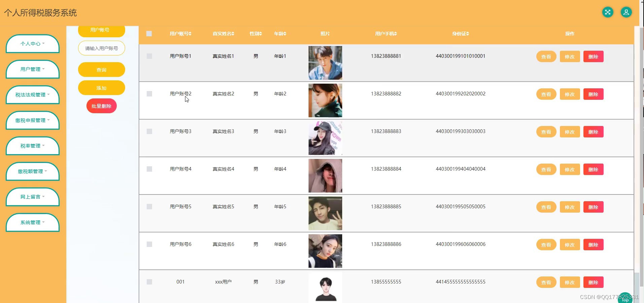Click 查看 for 用户账号3 row
Image resolution: width=644 pixels, height=303 pixels.
(546, 132)
